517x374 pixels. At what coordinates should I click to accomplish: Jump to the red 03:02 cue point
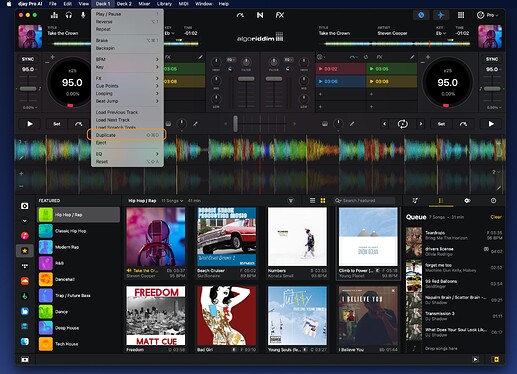click(340, 69)
